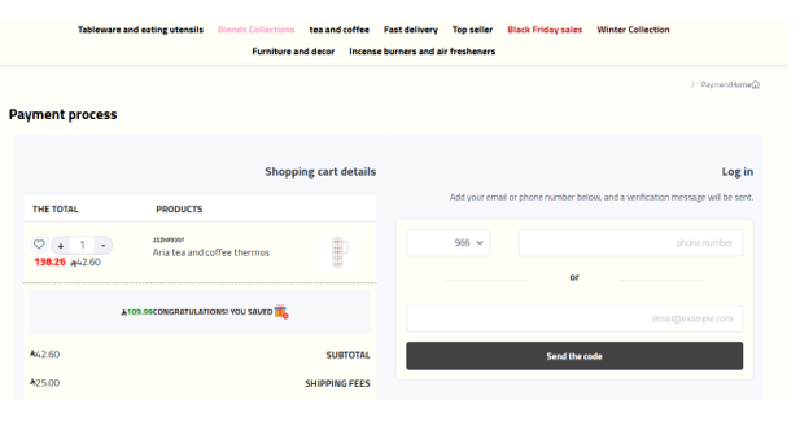Add thermos to wishlist with heart icon
Viewport: 800px width, 424px height.
39,245
